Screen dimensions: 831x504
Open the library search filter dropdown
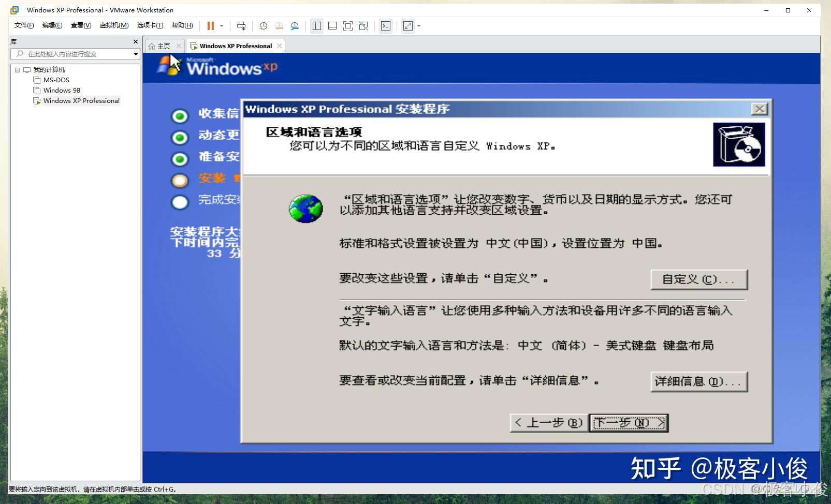pos(135,53)
